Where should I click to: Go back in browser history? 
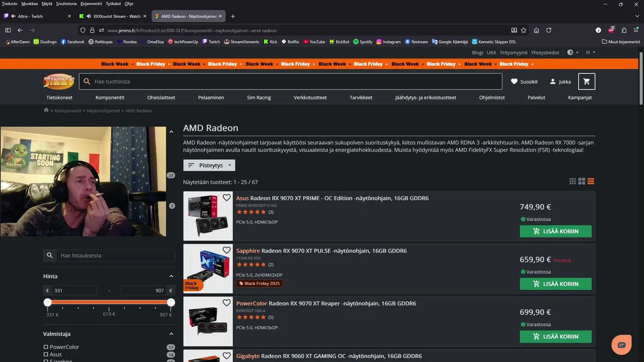(20, 30)
